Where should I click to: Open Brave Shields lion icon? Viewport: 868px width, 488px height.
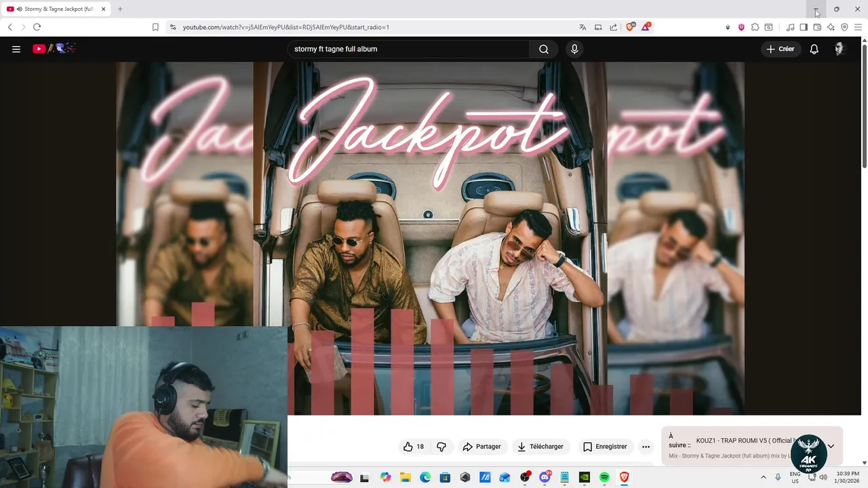pos(631,27)
